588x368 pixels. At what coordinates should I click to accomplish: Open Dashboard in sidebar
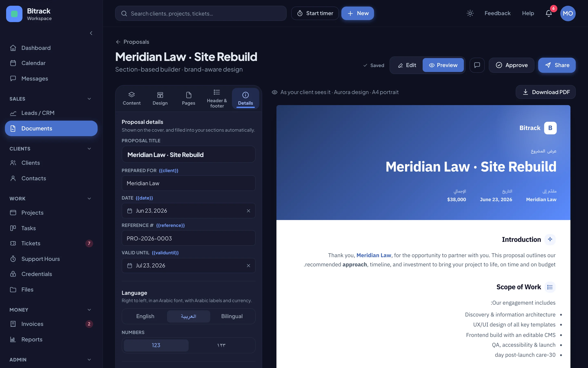pos(51,48)
